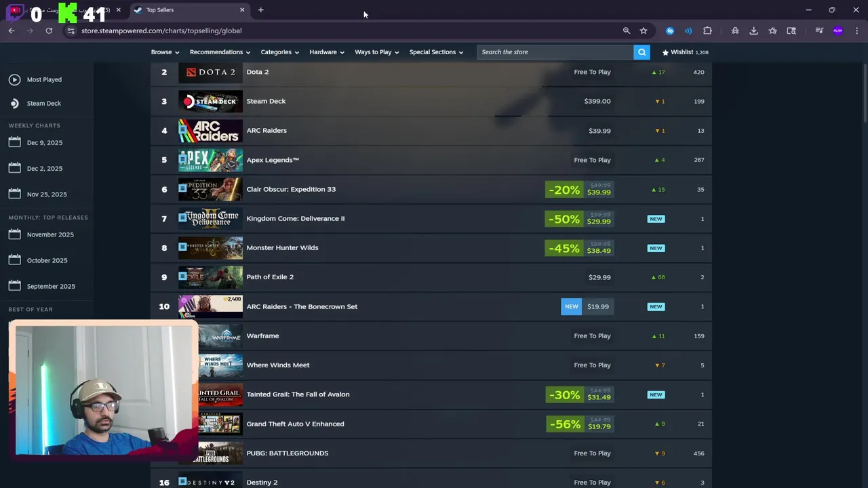Click calendar icon for November 2025
Image resolution: width=868 pixels, height=488 pixels.
click(x=15, y=235)
